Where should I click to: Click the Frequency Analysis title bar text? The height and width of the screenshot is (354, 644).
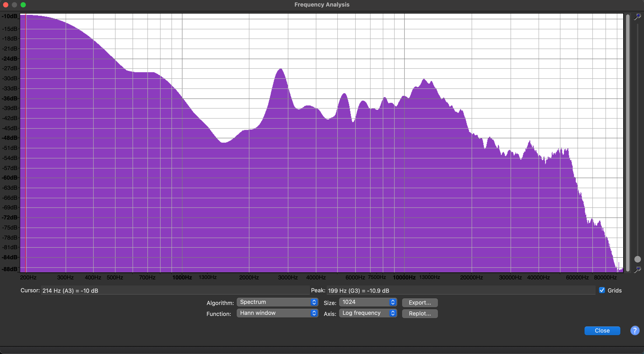[322, 5]
